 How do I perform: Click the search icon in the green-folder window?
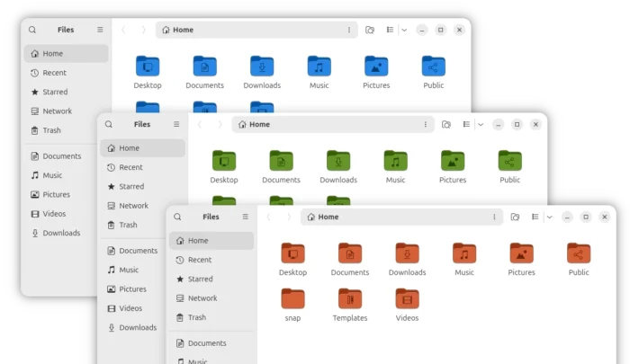point(109,124)
